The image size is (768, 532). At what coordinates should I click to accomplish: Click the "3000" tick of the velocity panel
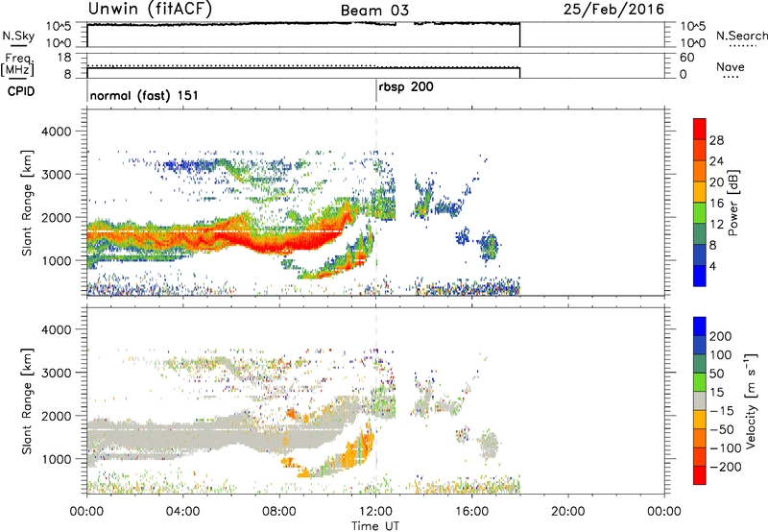(x=56, y=373)
